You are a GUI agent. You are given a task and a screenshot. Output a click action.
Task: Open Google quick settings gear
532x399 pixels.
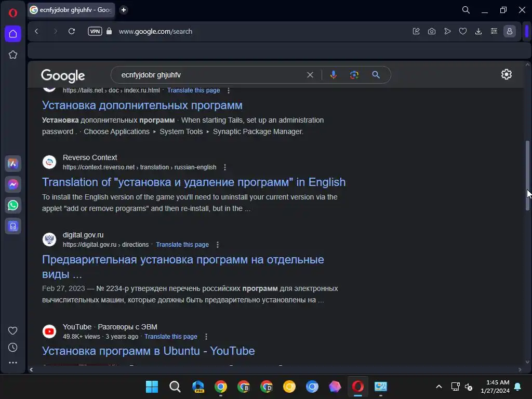coord(506,75)
